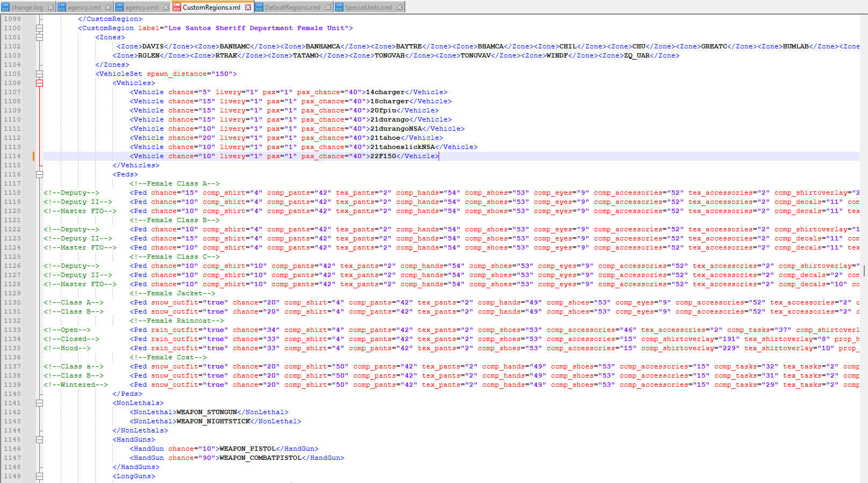Fold the Vehicles section with red marker

point(39,83)
